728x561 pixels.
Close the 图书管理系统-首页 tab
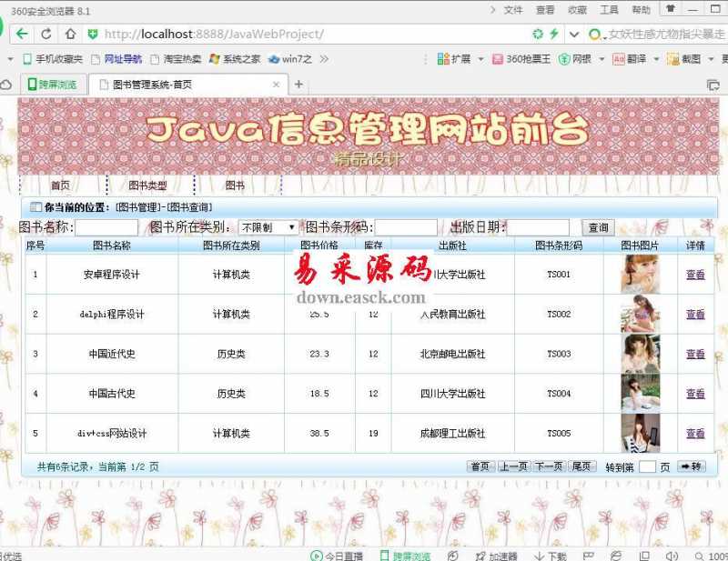pos(277,85)
